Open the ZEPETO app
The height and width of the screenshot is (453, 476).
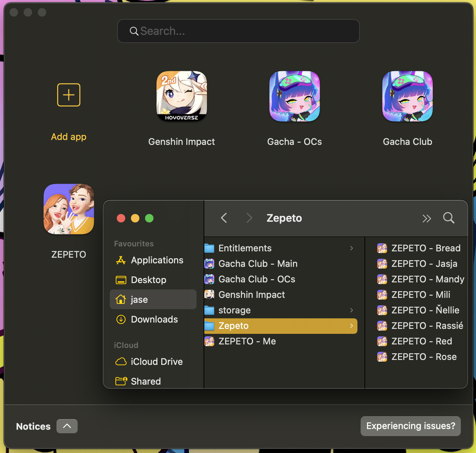(68, 209)
